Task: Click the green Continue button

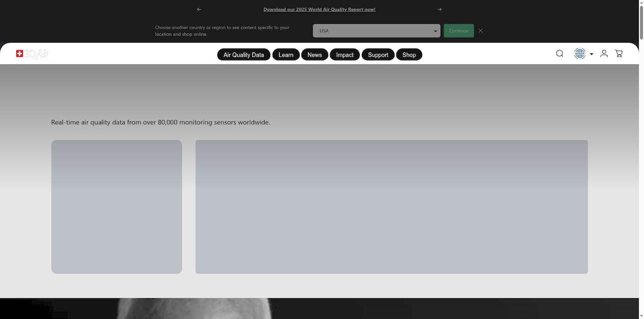Action: click(458, 31)
